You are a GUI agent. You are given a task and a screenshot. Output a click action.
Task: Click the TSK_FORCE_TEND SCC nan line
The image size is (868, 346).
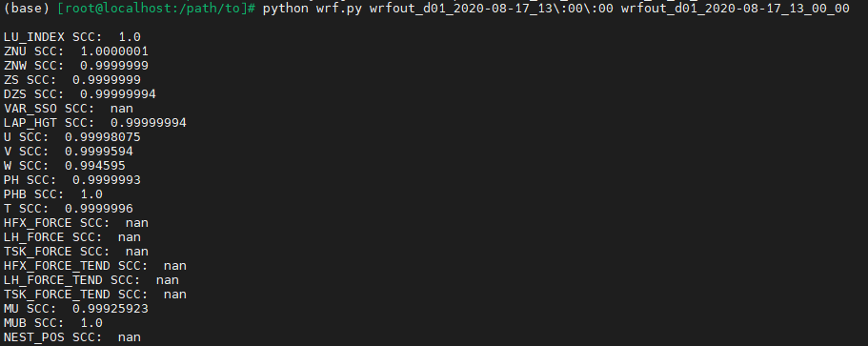click(x=95, y=295)
